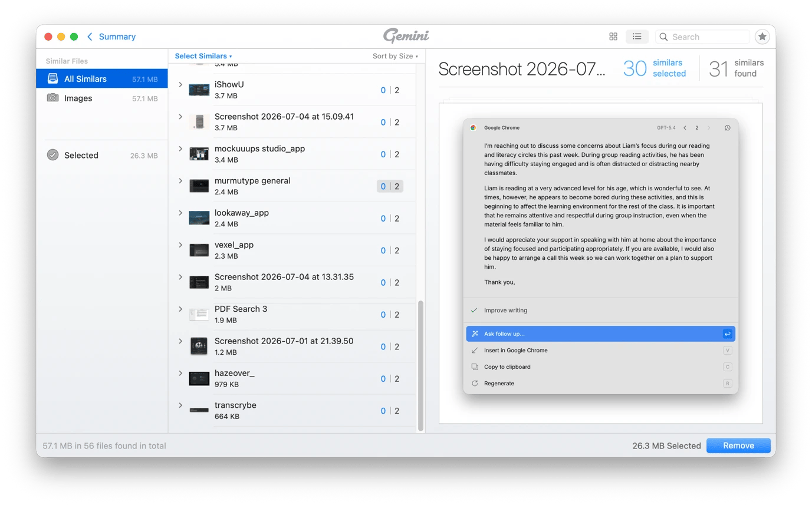Click the All Similars tray icon

coord(52,79)
